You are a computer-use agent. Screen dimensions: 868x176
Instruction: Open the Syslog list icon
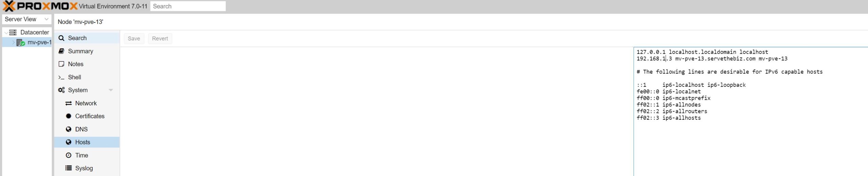click(x=68, y=168)
